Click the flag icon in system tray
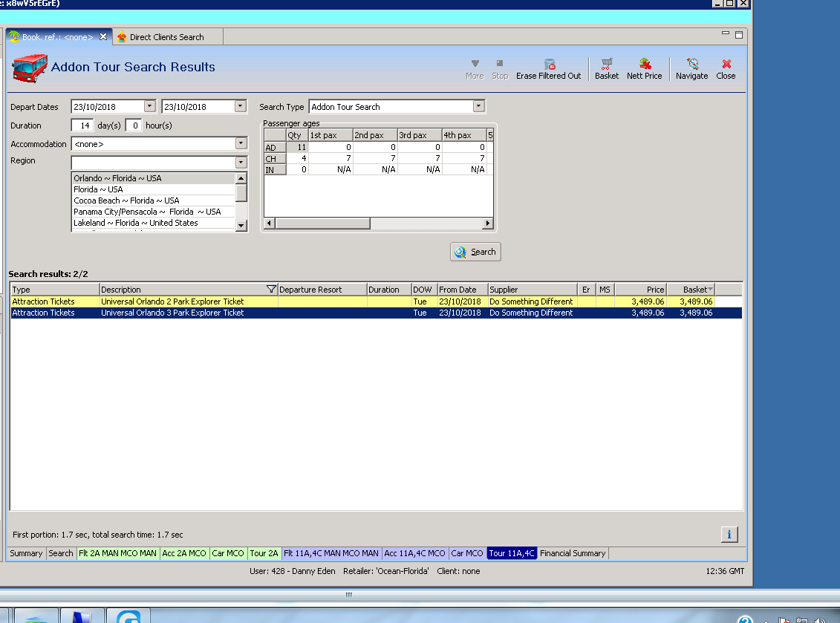 784,620
